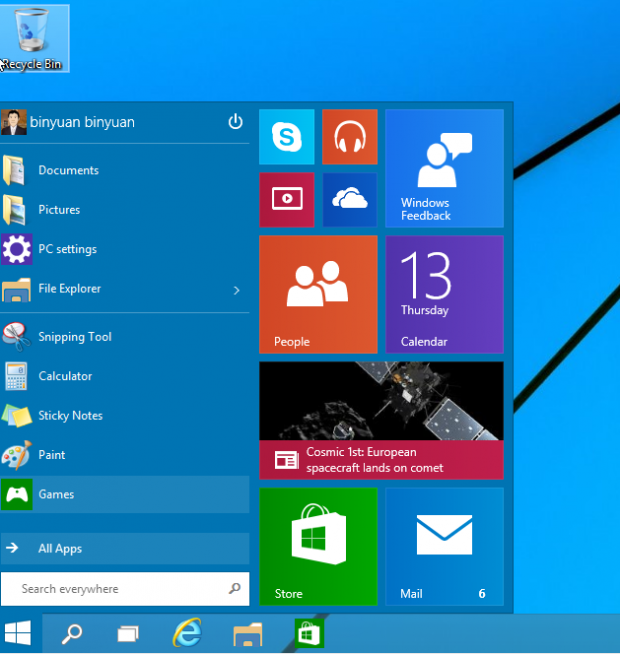
Task: Click the Search everywhere field
Action: click(125, 589)
